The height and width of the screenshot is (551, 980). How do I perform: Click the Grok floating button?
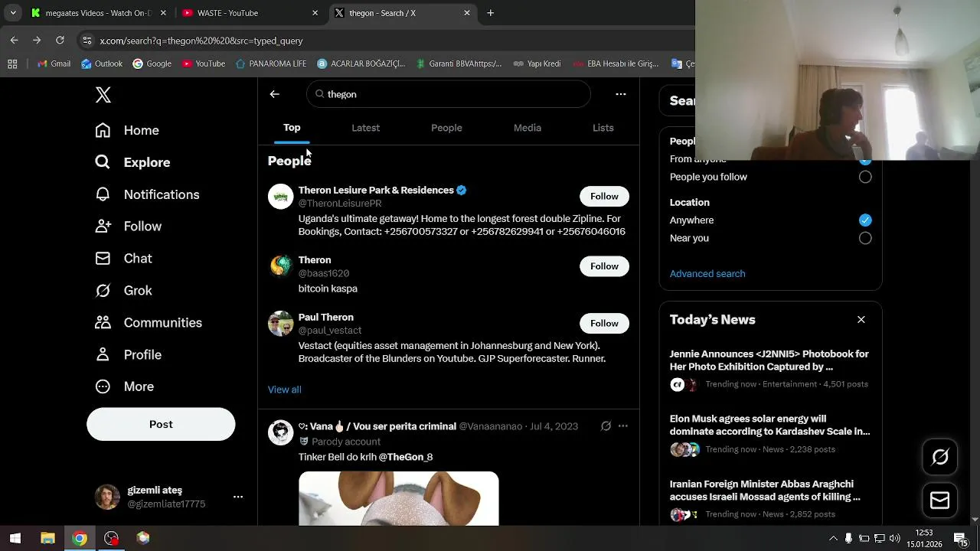click(x=940, y=457)
